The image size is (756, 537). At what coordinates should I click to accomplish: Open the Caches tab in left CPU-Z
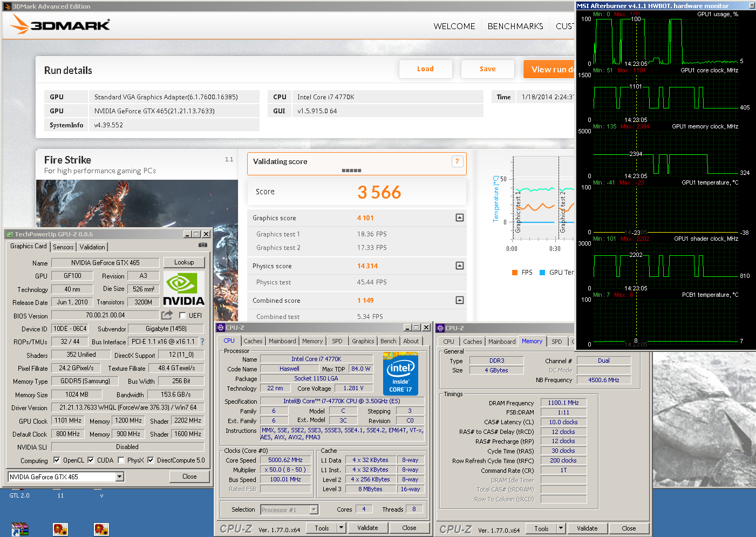(253, 341)
